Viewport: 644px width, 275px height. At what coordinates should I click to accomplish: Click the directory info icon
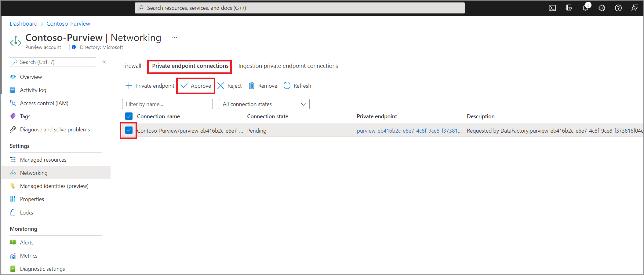(74, 47)
